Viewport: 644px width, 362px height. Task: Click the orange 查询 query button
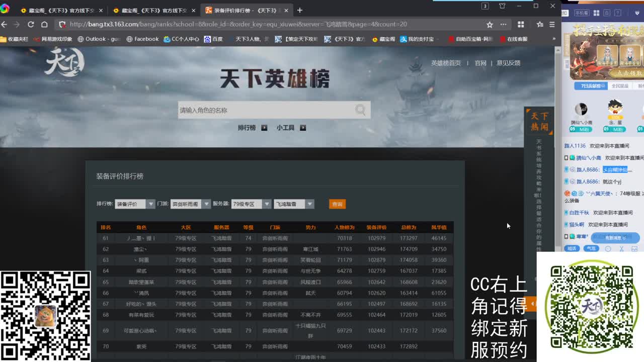pyautogui.click(x=337, y=204)
